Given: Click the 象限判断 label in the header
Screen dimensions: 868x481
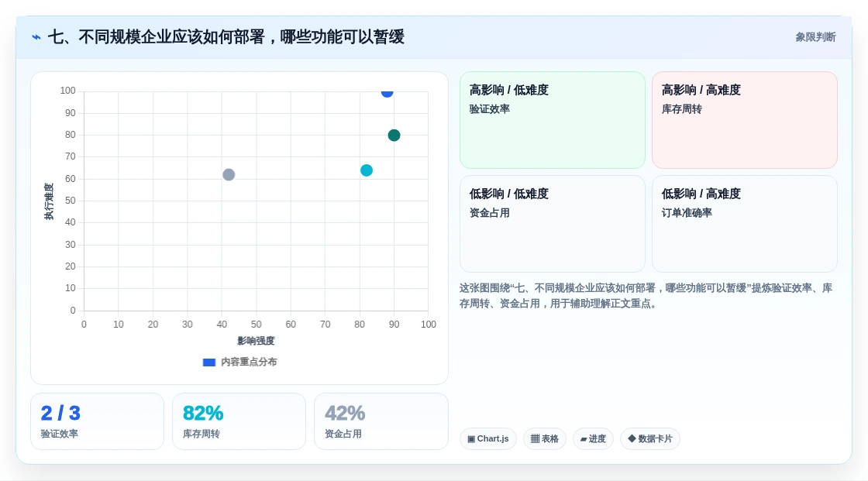Looking at the screenshot, I should click(815, 37).
